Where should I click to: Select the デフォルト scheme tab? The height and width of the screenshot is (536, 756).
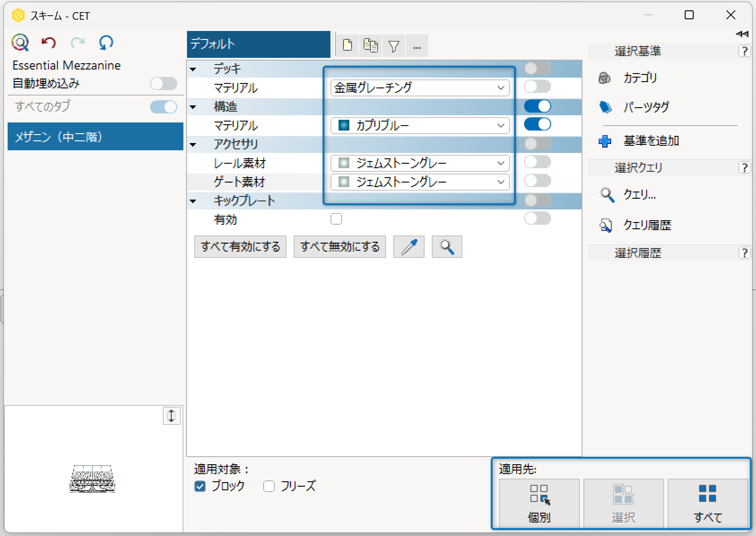click(x=259, y=44)
